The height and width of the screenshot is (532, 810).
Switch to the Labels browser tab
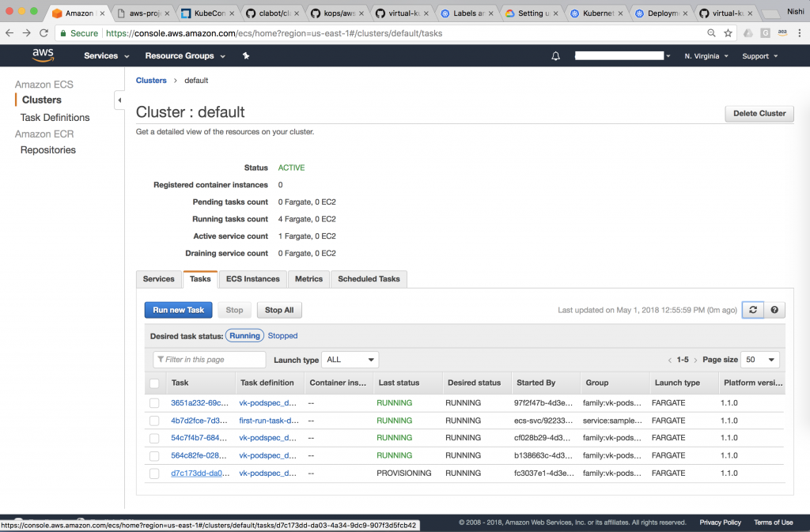click(x=467, y=13)
